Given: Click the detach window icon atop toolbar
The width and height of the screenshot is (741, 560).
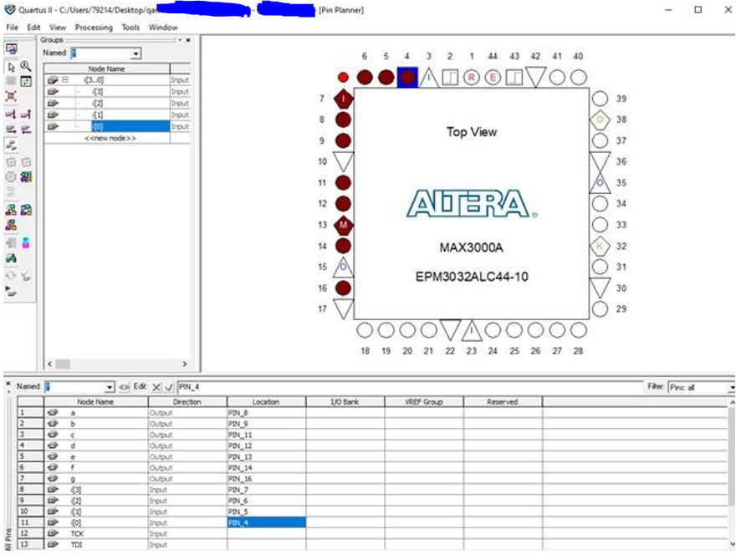Looking at the screenshot, I should (12, 48).
